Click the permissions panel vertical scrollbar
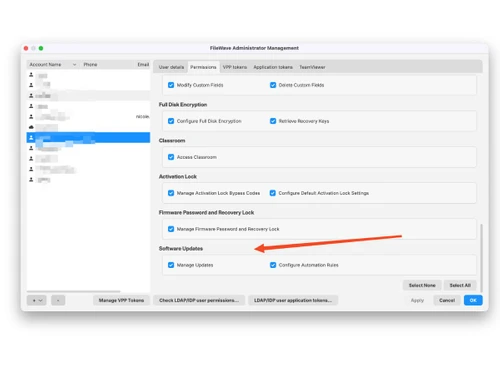 tap(481, 258)
